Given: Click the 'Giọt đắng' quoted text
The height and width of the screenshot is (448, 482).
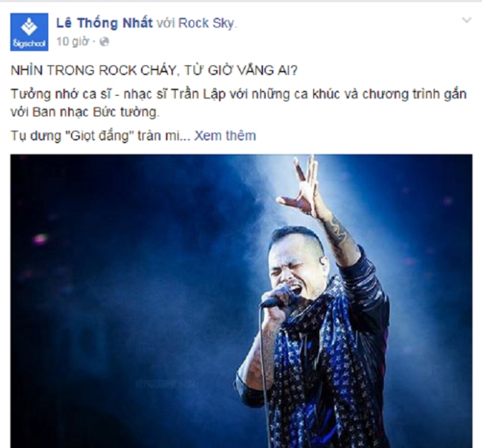Looking at the screenshot, I should (99, 135).
